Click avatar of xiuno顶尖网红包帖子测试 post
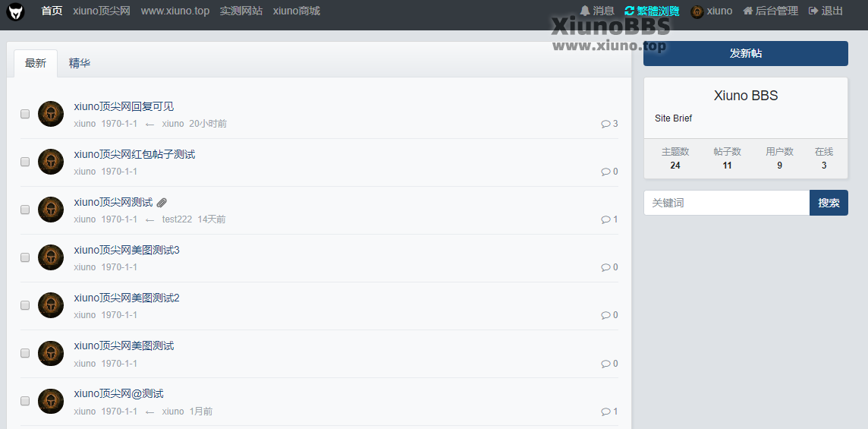The height and width of the screenshot is (429, 868). click(50, 162)
